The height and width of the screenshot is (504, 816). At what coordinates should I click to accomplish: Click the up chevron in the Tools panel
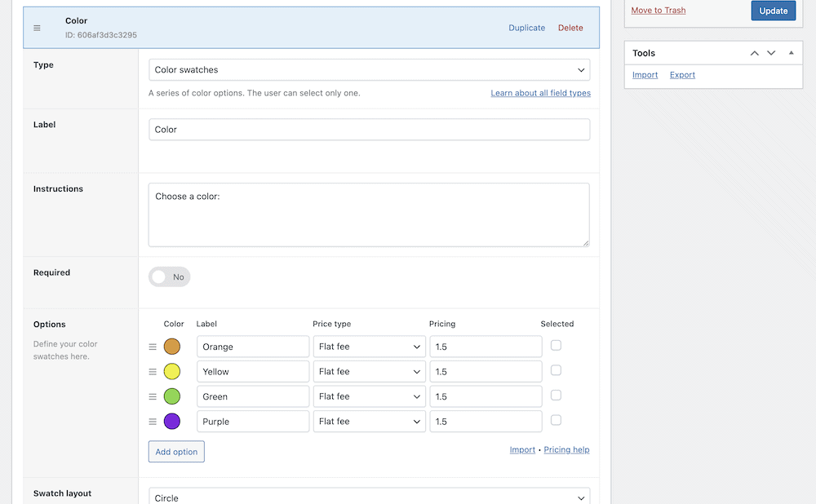pos(754,52)
